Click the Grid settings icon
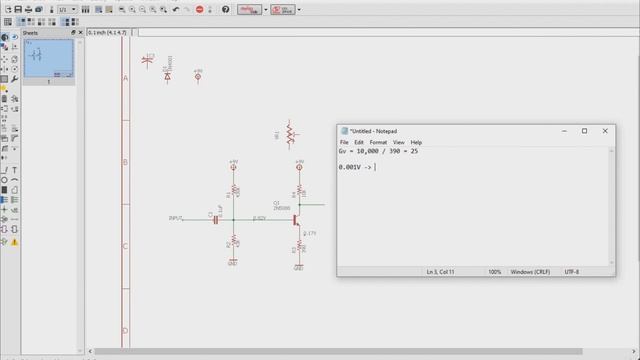This screenshot has width=640, height=360. [8, 22]
